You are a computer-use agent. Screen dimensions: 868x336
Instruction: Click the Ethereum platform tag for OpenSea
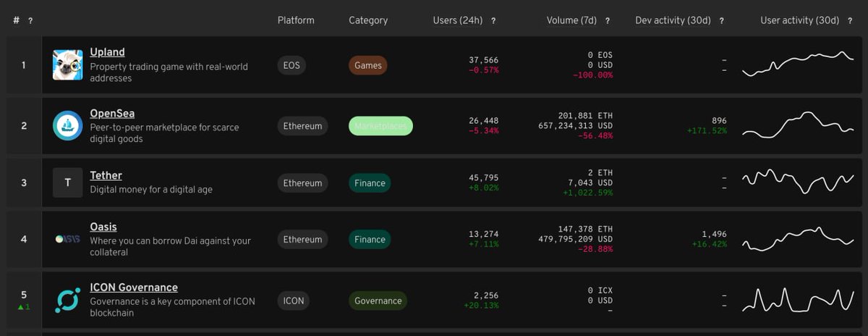pyautogui.click(x=302, y=126)
